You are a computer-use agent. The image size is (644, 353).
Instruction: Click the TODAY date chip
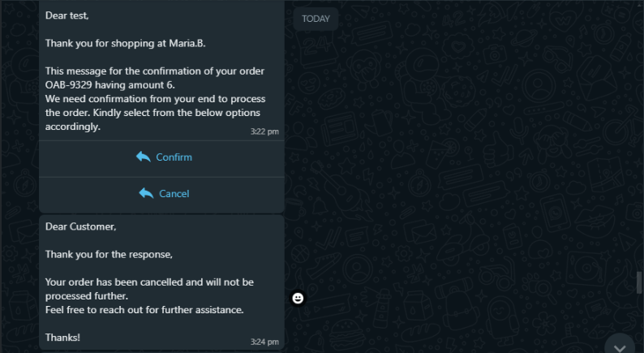tap(316, 19)
